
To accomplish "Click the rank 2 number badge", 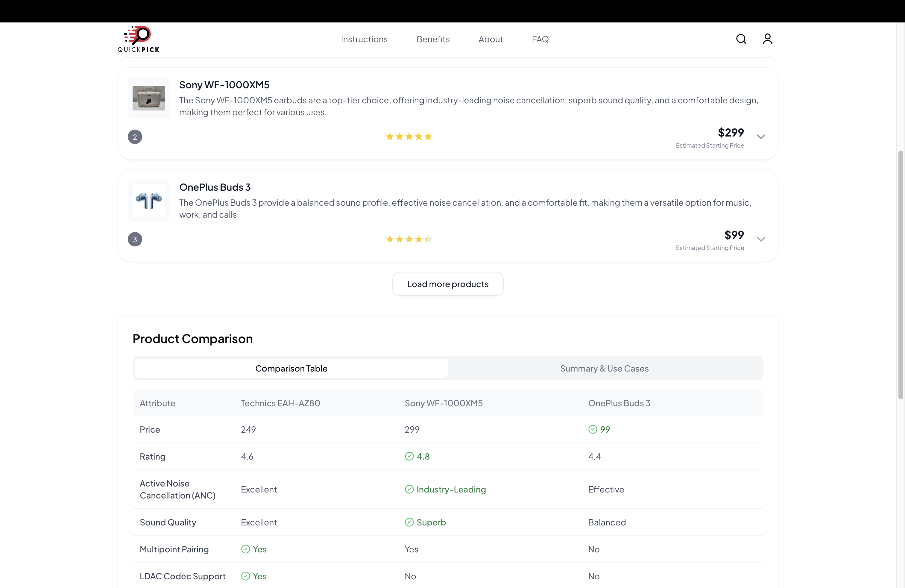I will (x=135, y=137).
